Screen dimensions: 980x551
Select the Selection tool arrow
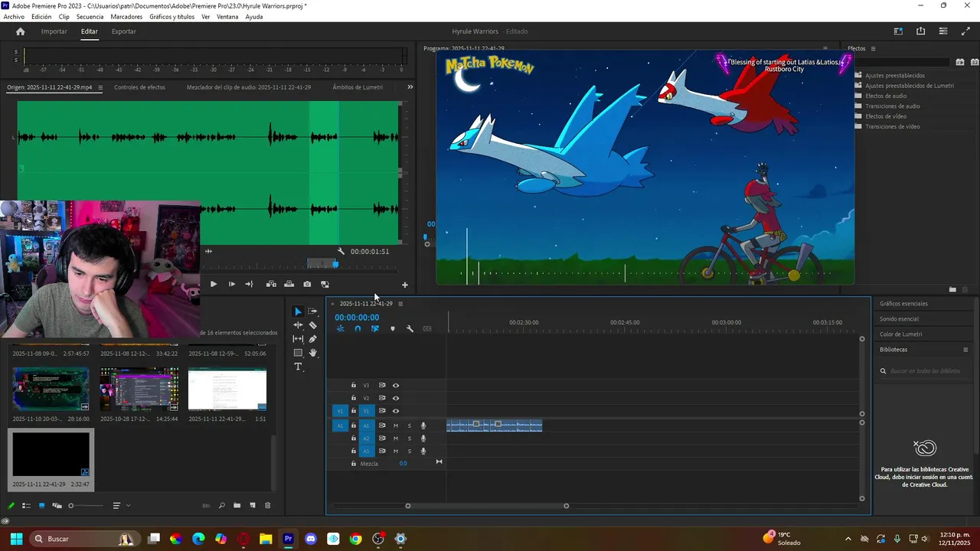tap(299, 311)
